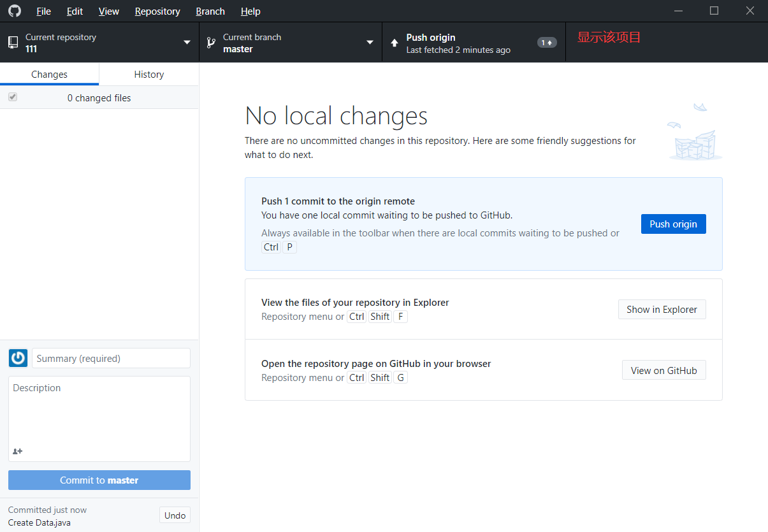Screen dimensions: 768x532
Task: Click the Push origin button
Action: pos(673,224)
